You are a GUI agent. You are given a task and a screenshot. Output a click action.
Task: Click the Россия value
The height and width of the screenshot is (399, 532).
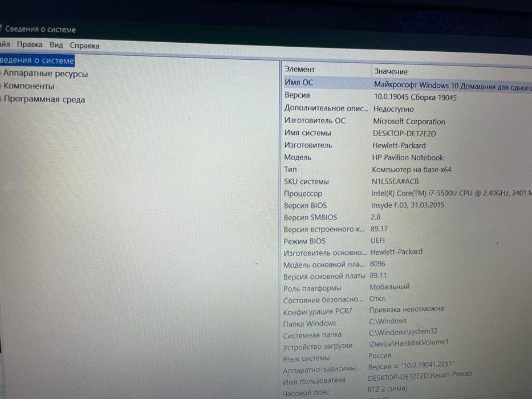[380, 355]
